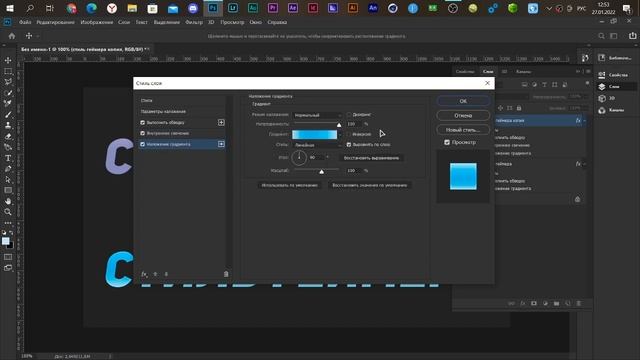Click the Opacity slider handle
640x360 pixels.
click(x=339, y=125)
